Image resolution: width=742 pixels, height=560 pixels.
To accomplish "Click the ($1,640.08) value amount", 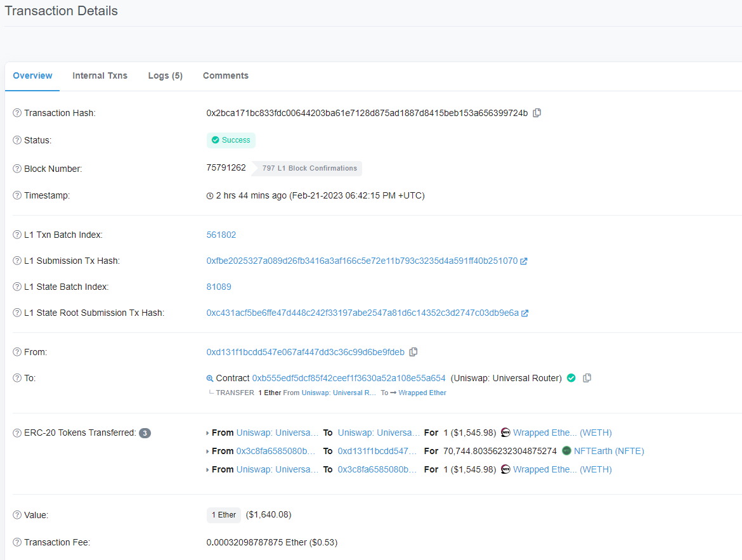I will coord(268,514).
